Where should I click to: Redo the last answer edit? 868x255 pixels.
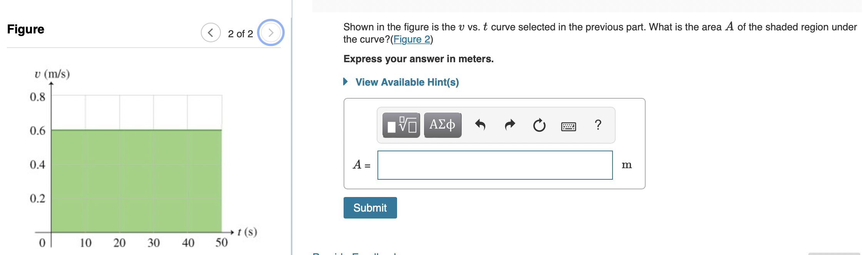tap(510, 125)
